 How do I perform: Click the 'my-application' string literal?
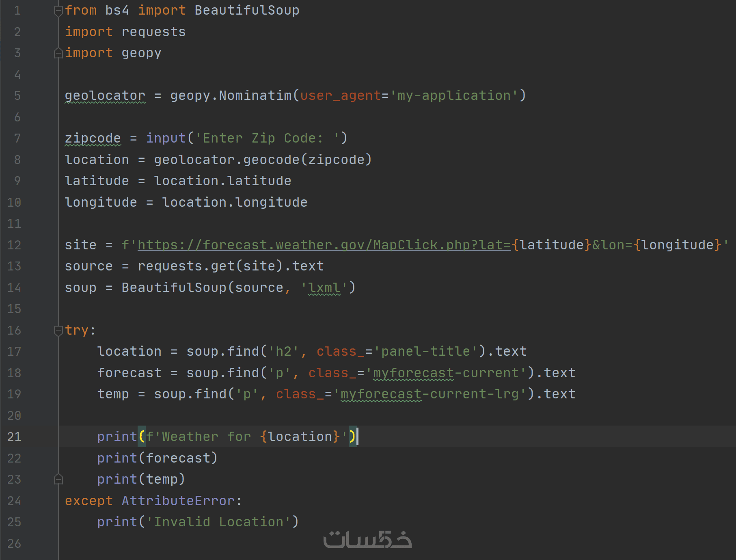[454, 95]
